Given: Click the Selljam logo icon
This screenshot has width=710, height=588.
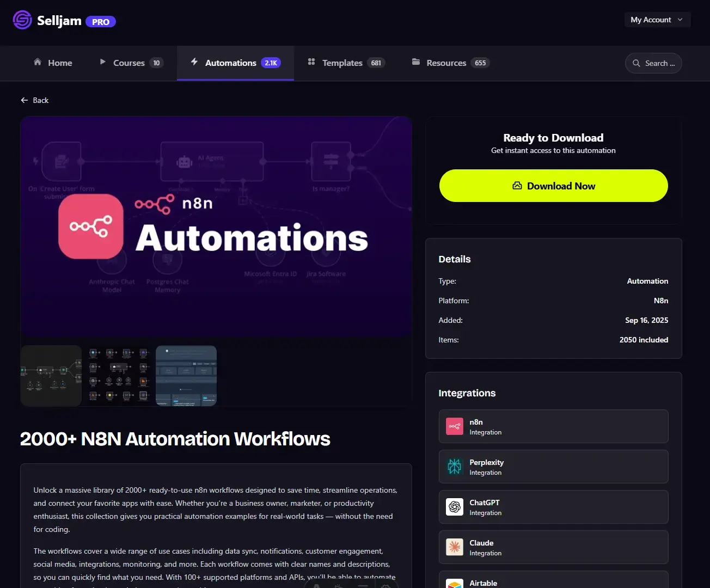Looking at the screenshot, I should 22,20.
